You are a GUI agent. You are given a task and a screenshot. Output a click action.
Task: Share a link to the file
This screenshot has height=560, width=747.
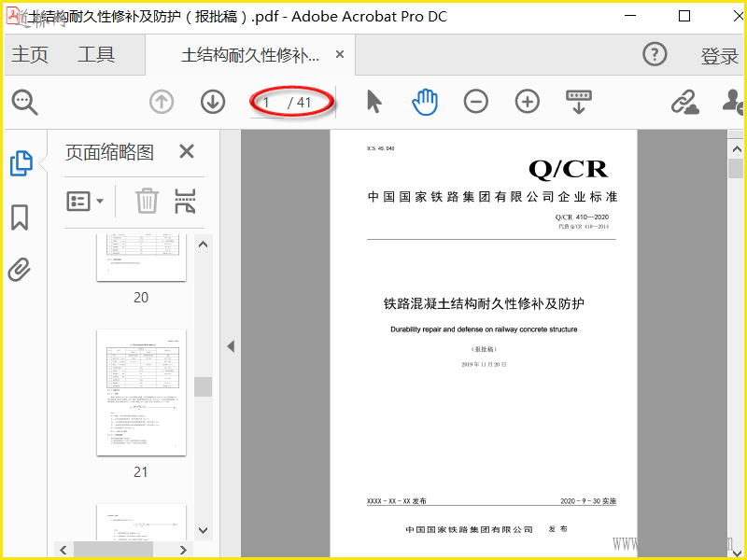coord(684,102)
